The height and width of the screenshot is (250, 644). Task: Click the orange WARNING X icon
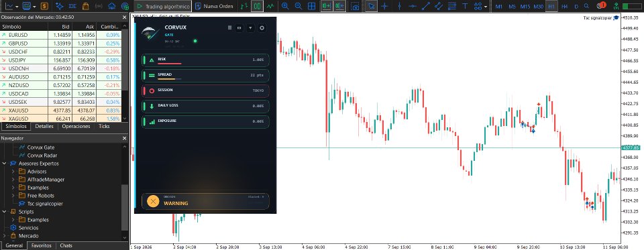(153, 201)
